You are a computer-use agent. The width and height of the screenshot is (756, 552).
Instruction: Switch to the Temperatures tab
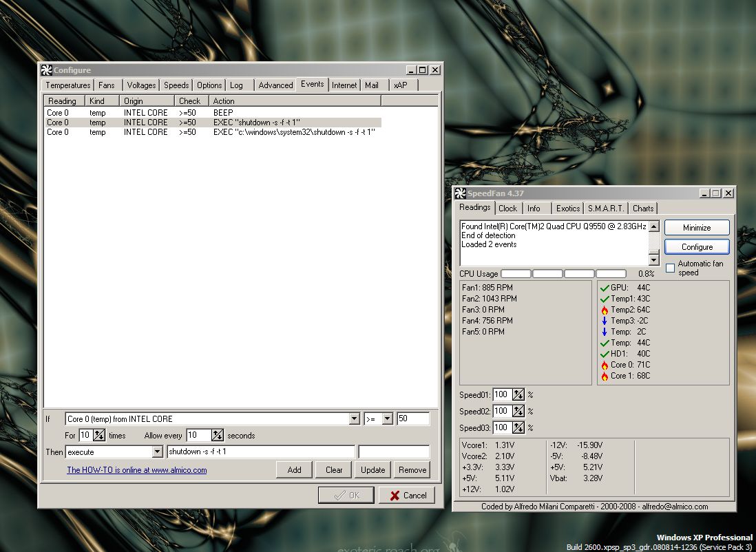pos(68,85)
